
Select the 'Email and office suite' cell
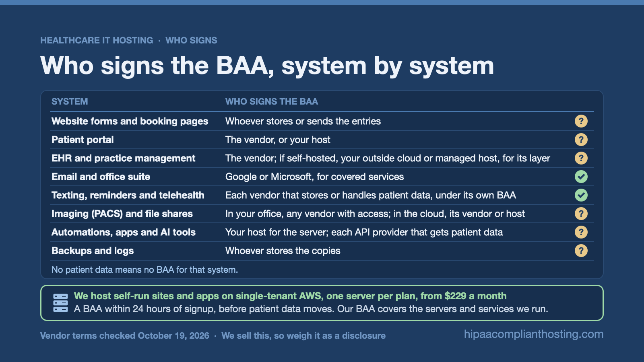click(x=101, y=177)
